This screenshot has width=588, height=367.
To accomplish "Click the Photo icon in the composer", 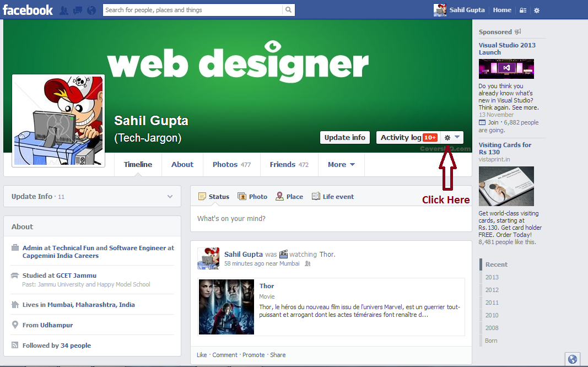I will pos(242,196).
